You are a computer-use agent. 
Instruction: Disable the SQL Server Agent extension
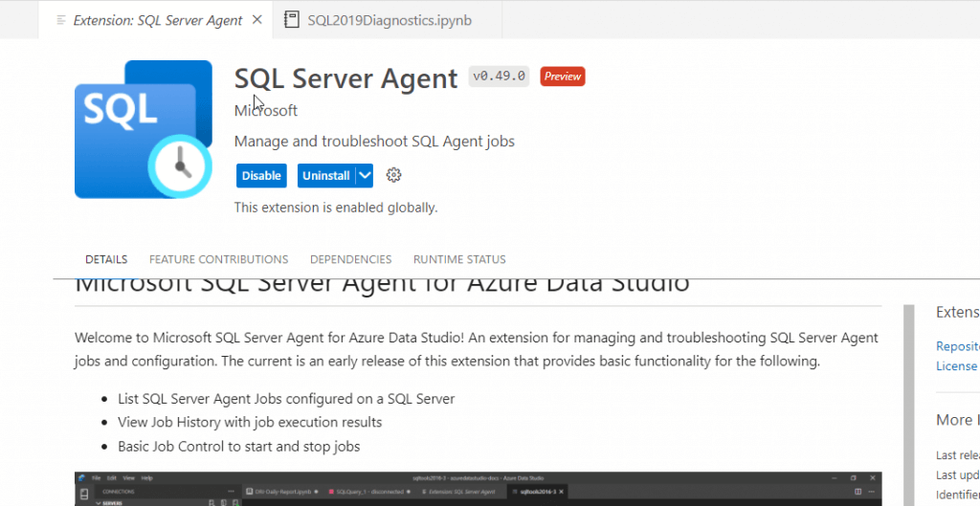point(261,175)
